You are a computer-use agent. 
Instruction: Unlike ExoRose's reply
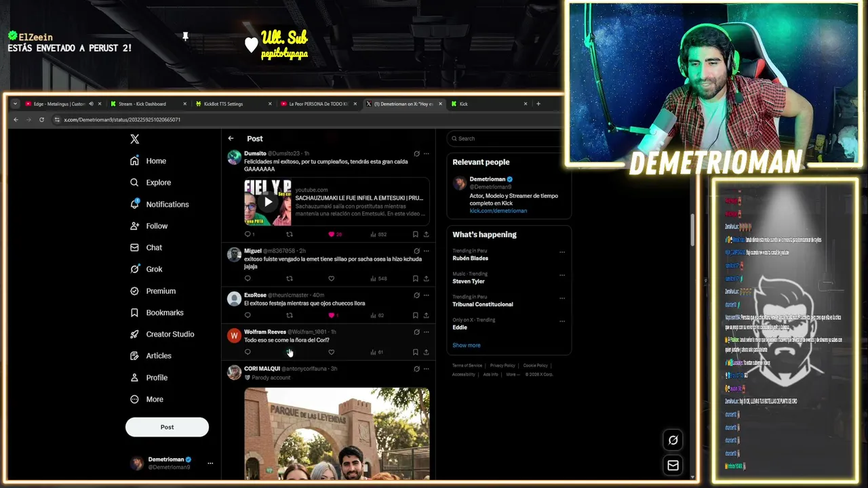[331, 315]
